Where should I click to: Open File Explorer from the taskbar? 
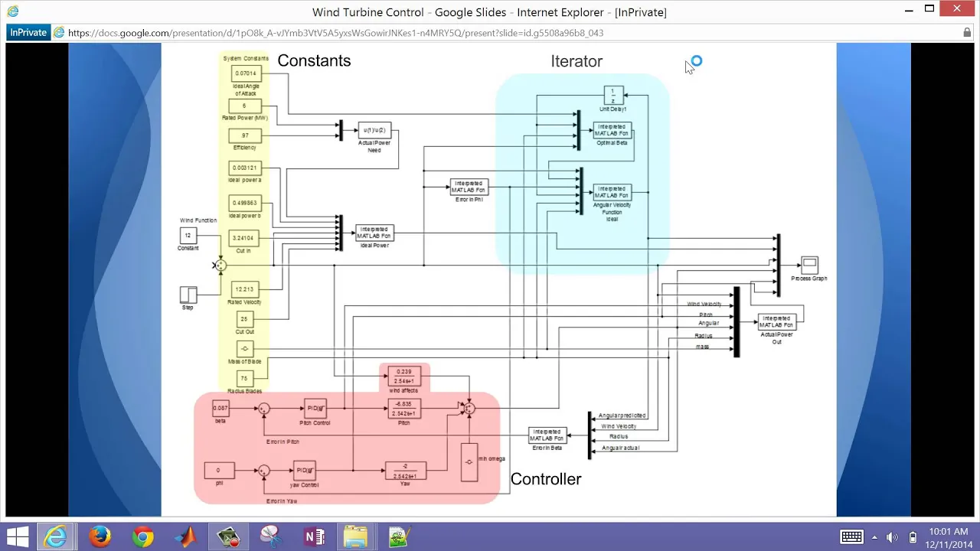[x=356, y=536]
